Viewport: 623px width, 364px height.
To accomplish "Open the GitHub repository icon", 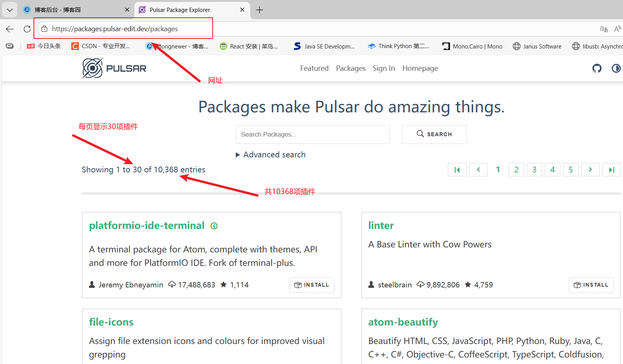I will (597, 68).
